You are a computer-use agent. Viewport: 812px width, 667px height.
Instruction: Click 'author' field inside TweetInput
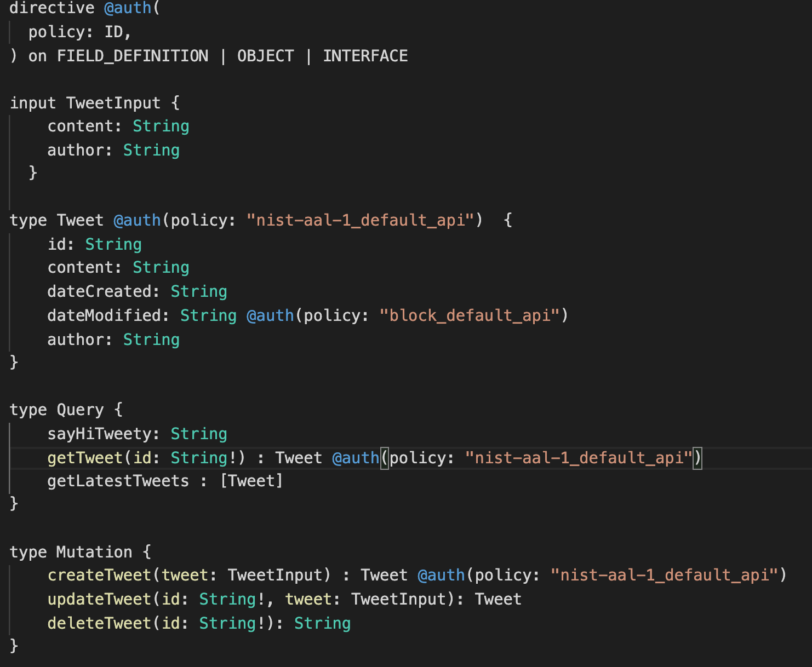click(76, 150)
